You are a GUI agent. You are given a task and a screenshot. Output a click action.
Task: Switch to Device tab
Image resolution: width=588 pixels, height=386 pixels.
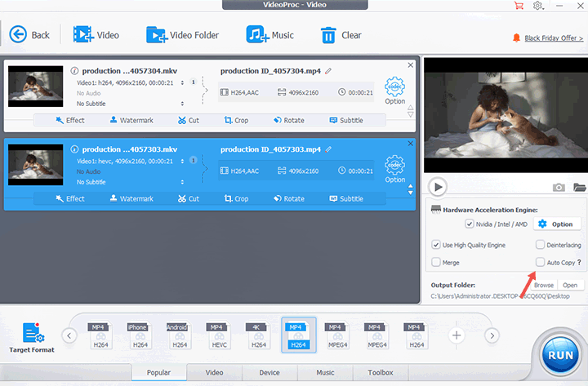[x=269, y=372]
